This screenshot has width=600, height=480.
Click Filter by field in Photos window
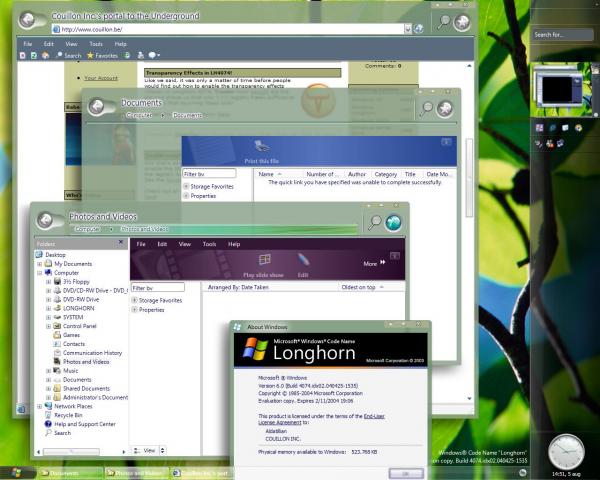tap(158, 287)
